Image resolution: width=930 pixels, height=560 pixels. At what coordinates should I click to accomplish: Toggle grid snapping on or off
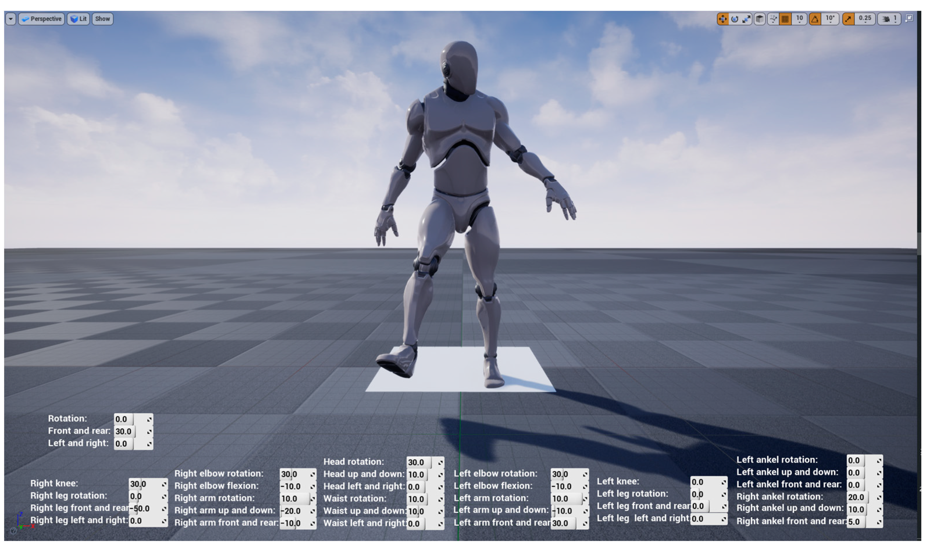[785, 19]
